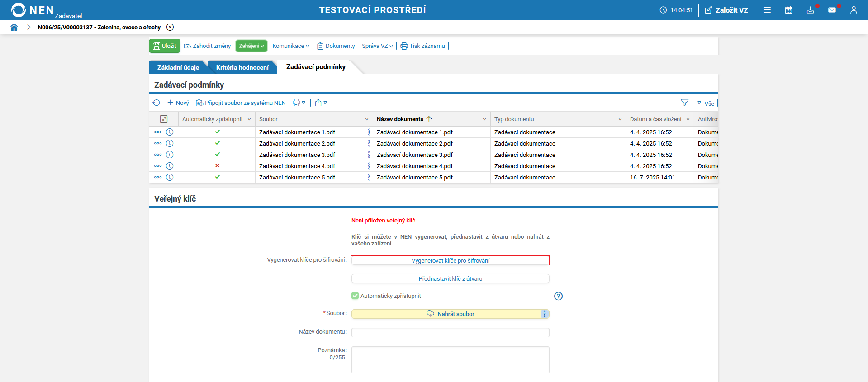Click the Název dokumentu input field

click(450, 332)
